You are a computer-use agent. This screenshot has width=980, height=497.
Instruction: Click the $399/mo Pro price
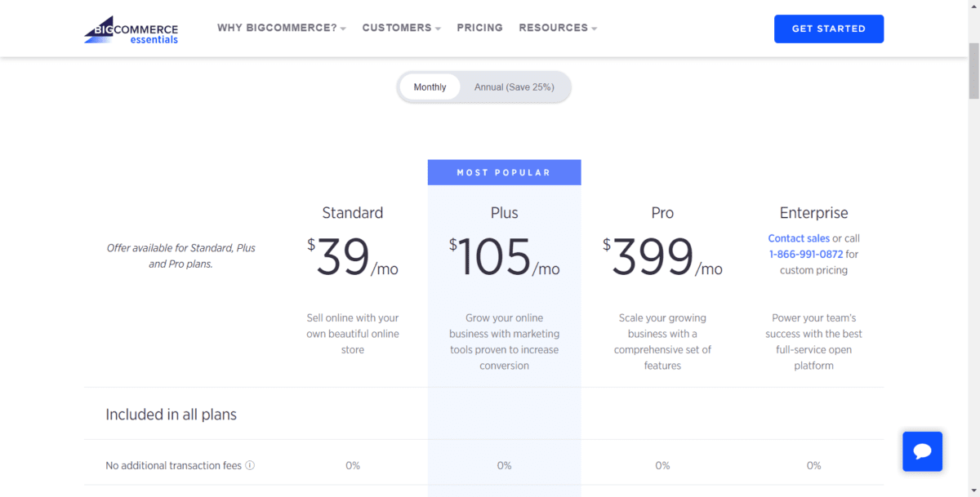coord(662,257)
